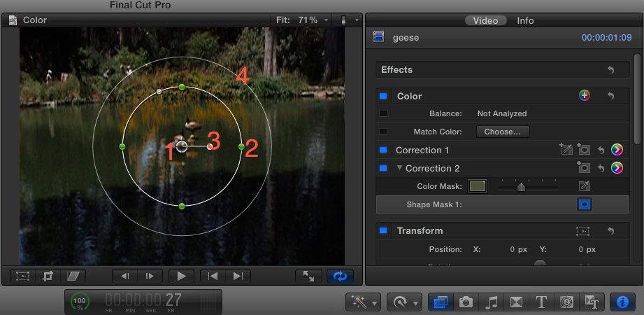
Task: Click the white curvature handle on the mask
Action: point(159,91)
